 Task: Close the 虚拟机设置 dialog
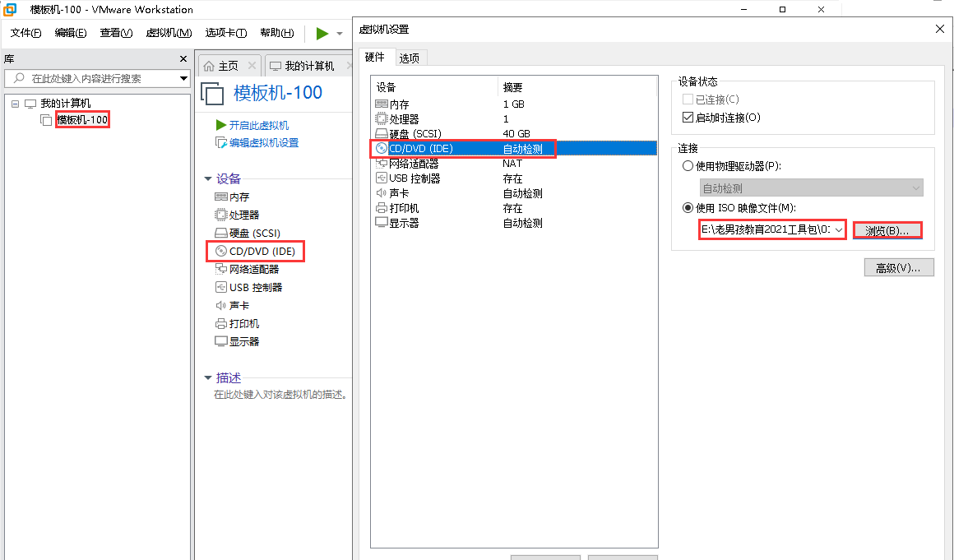(x=939, y=29)
